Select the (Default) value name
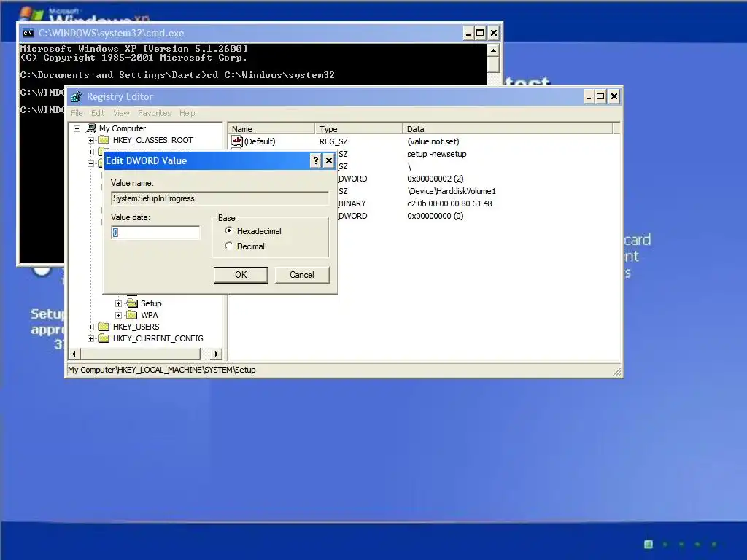The height and width of the screenshot is (560, 747). pyautogui.click(x=260, y=141)
